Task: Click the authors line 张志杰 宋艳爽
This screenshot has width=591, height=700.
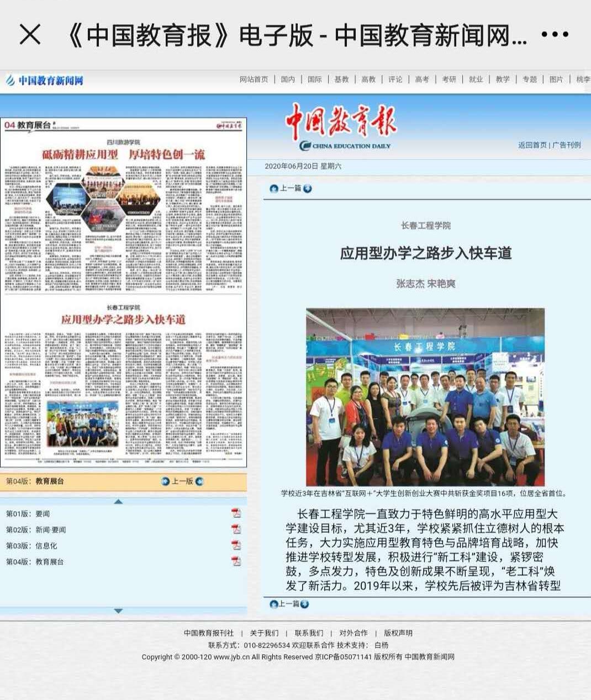Action: [426, 284]
